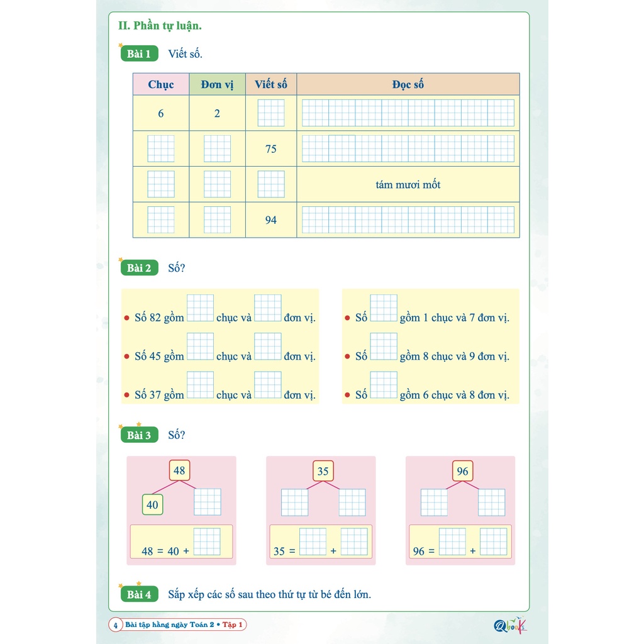
Task: Click the Qbooks logo in the footer
Action: tap(509, 625)
